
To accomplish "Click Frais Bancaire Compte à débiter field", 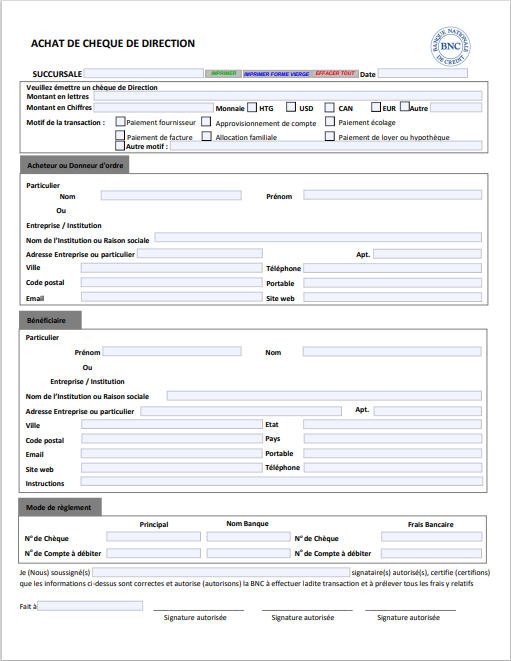I will [x=431, y=553].
